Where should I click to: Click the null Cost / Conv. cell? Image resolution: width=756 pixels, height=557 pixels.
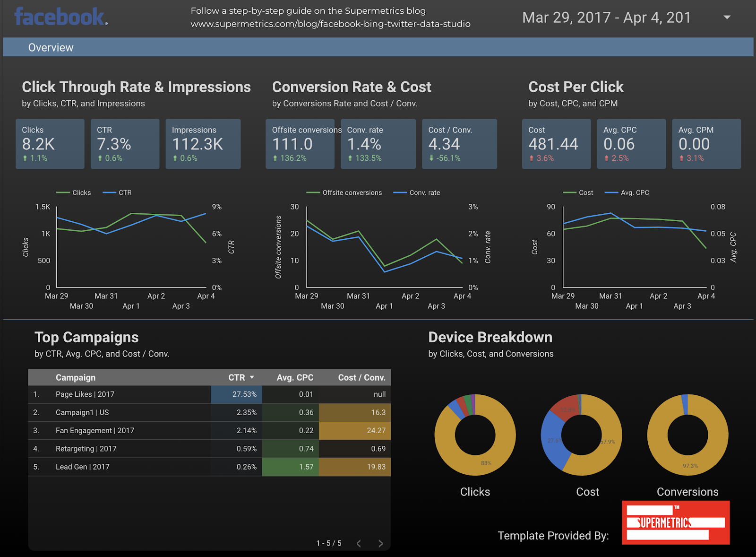(x=355, y=394)
